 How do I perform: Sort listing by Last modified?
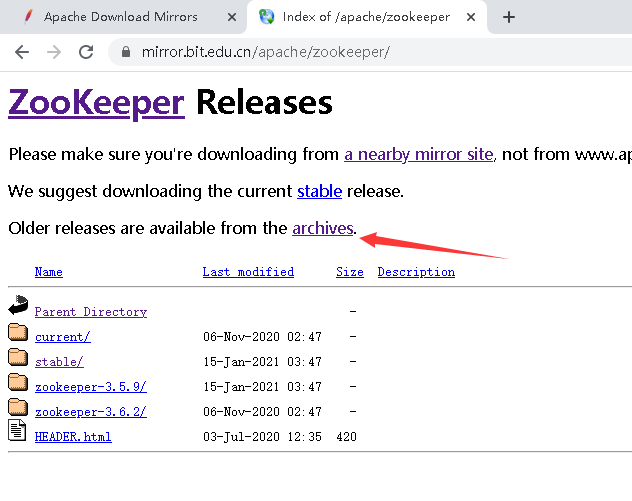click(x=248, y=272)
